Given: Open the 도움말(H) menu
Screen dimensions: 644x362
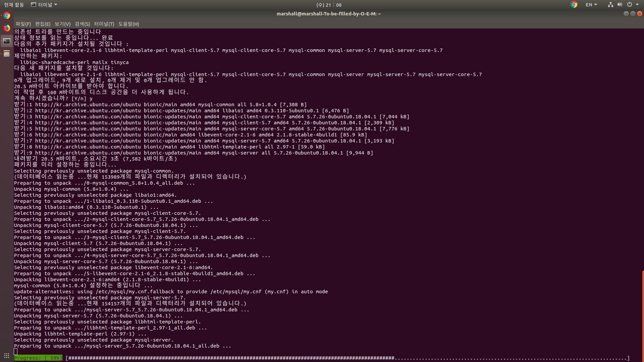Looking at the screenshot, I should pos(128,24).
